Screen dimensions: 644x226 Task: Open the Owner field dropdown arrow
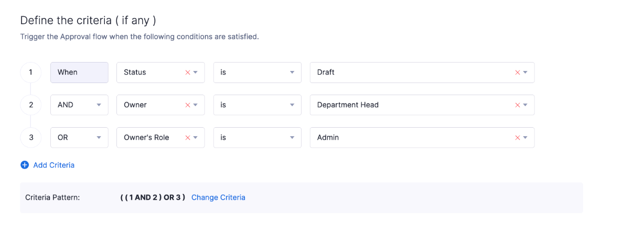point(196,105)
